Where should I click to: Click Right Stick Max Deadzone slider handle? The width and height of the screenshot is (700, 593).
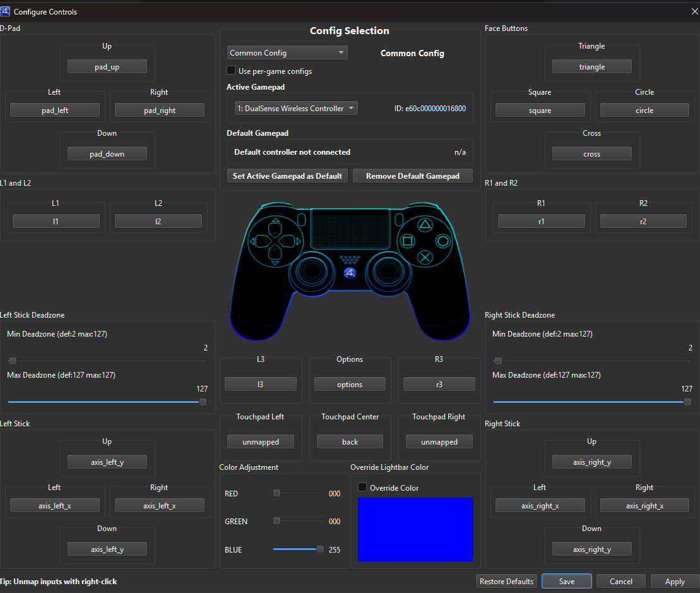click(687, 402)
